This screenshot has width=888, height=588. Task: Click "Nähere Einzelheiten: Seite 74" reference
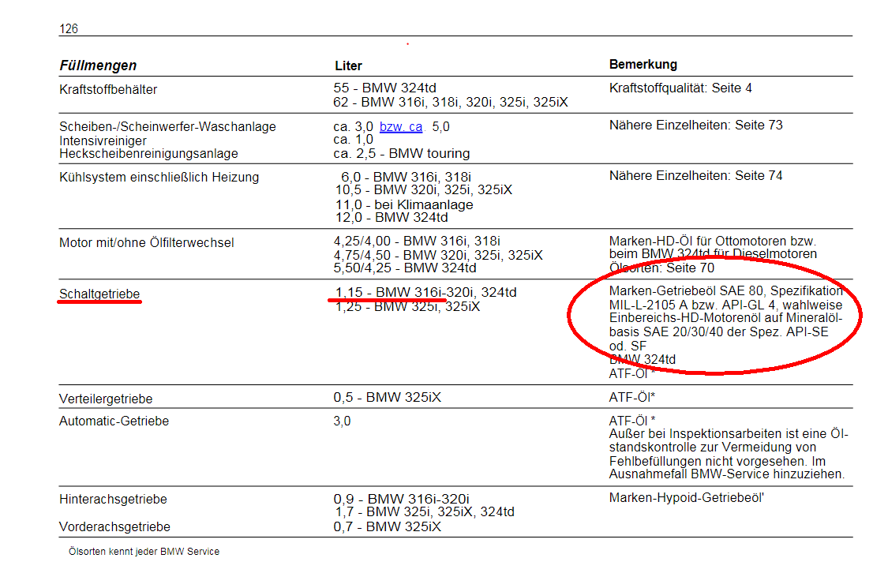pyautogui.click(x=695, y=176)
